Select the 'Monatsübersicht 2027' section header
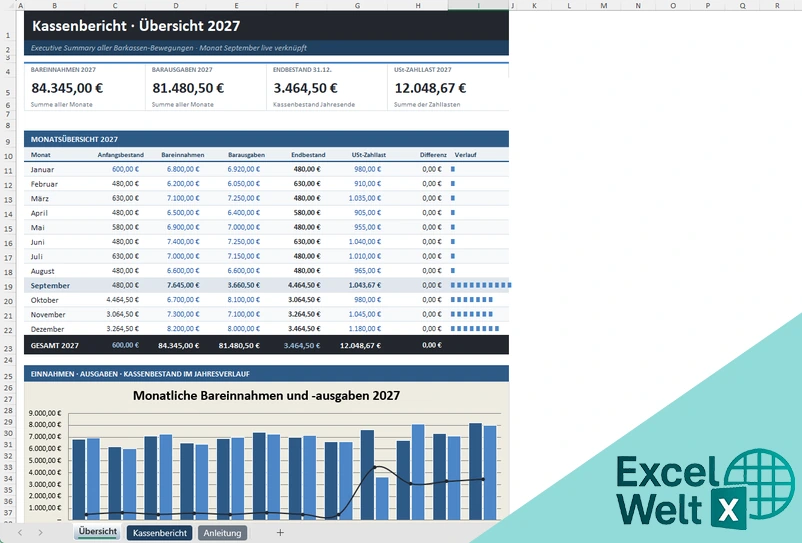The height and width of the screenshot is (543, 802). pyautogui.click(x=266, y=139)
